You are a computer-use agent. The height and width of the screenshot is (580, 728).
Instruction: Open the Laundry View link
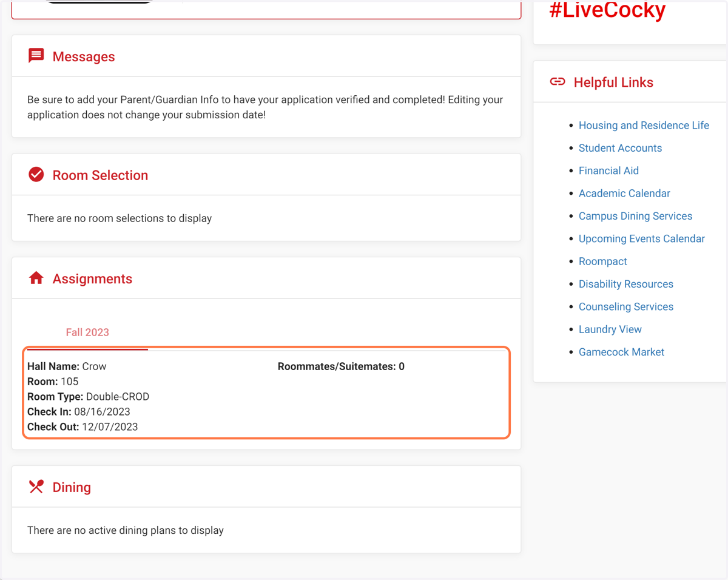[x=610, y=329]
